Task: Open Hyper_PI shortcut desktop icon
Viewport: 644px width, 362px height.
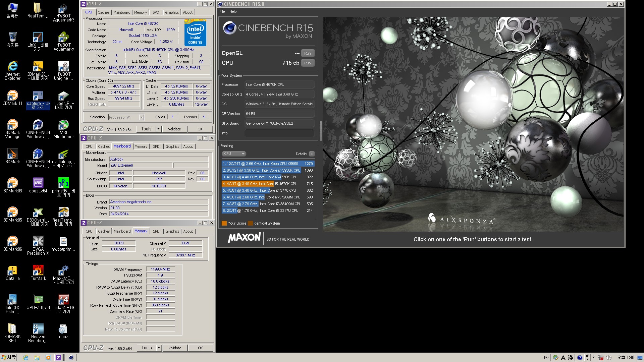Action: (63, 100)
